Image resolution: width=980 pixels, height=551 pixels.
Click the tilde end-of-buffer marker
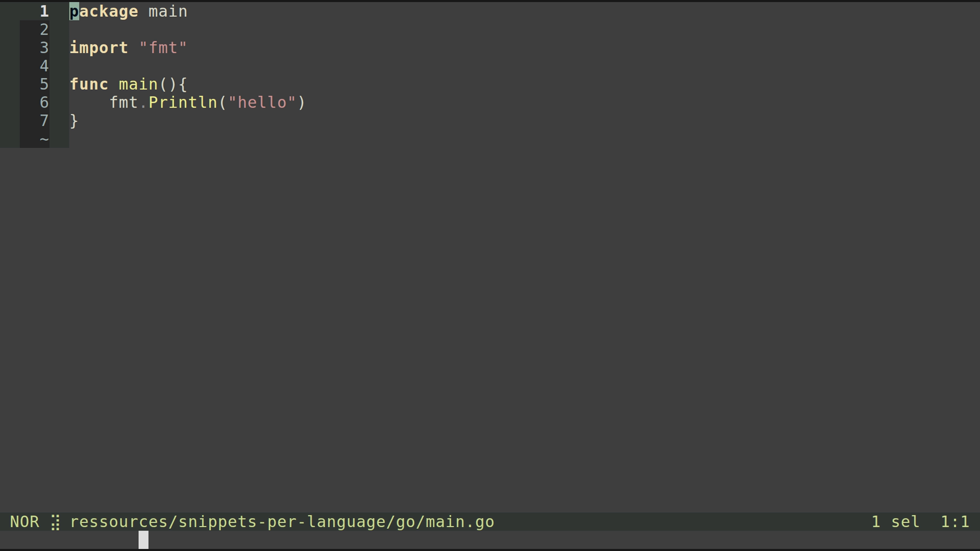coord(44,139)
